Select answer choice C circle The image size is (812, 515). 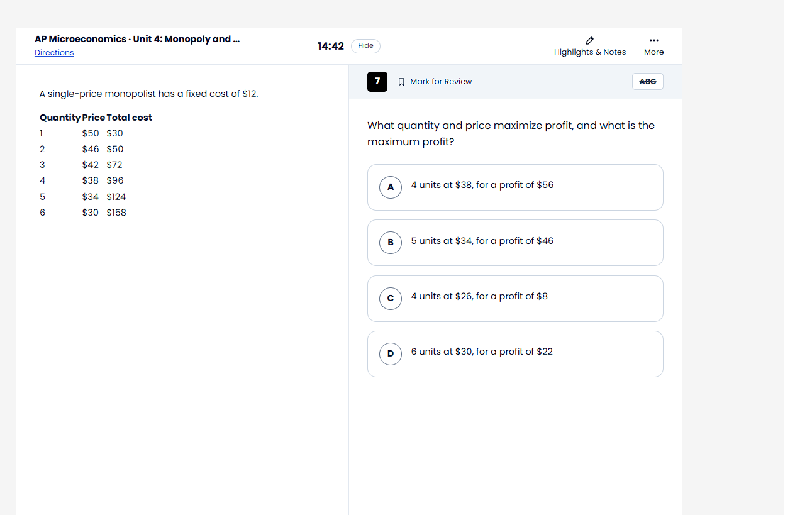tap(391, 298)
